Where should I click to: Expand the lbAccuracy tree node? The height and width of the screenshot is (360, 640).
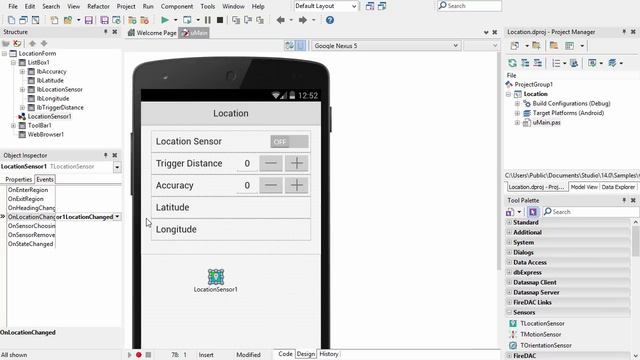[22, 71]
